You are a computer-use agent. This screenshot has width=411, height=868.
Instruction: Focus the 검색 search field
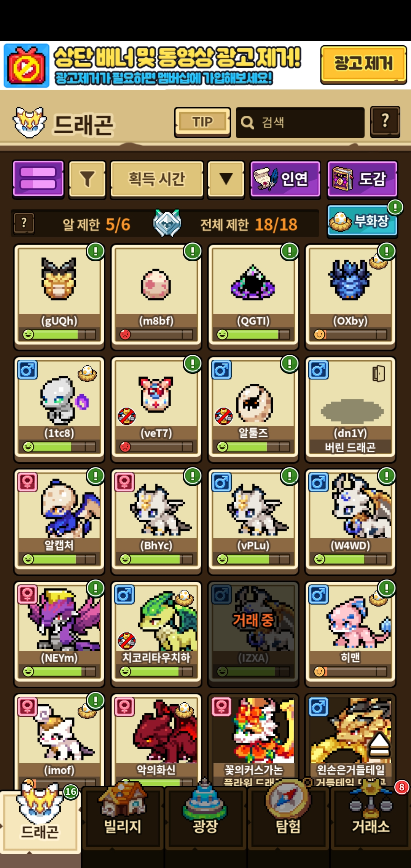coord(300,122)
